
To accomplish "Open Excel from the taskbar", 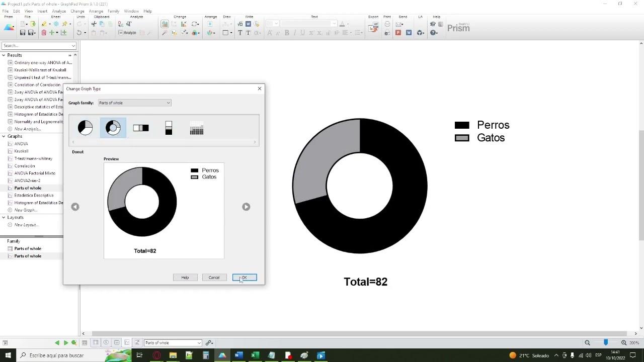I will click(255, 355).
